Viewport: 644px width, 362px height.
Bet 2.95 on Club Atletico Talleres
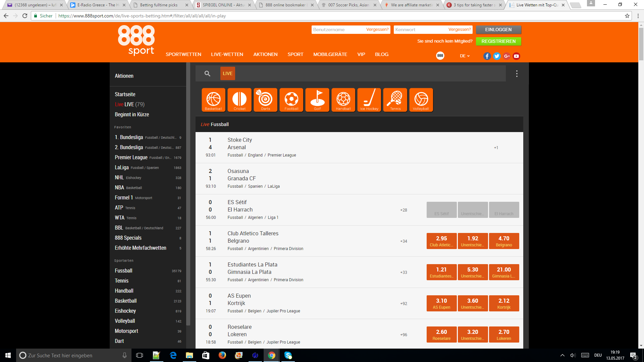pyautogui.click(x=441, y=241)
